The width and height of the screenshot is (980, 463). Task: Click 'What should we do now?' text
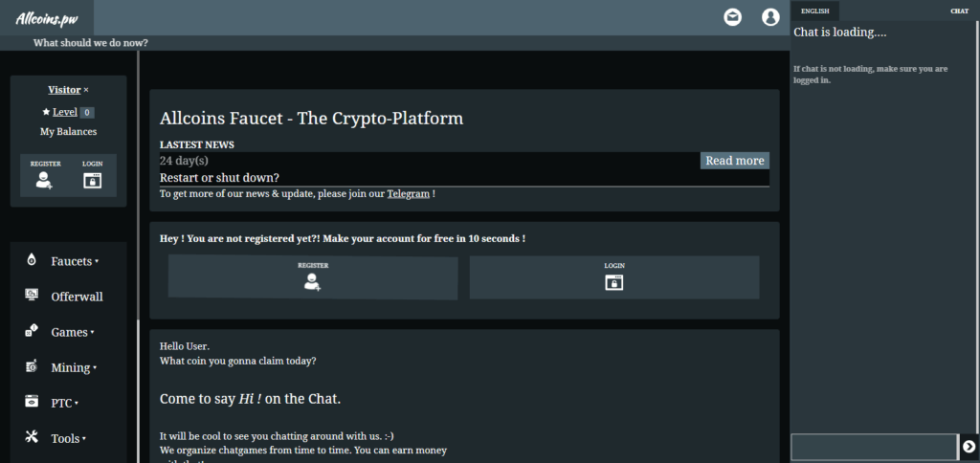pos(91,43)
